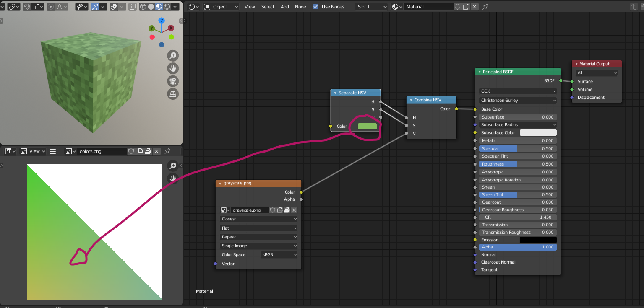The image size is (644, 308).
Task: Click the colors.png image name field
Action: click(102, 151)
